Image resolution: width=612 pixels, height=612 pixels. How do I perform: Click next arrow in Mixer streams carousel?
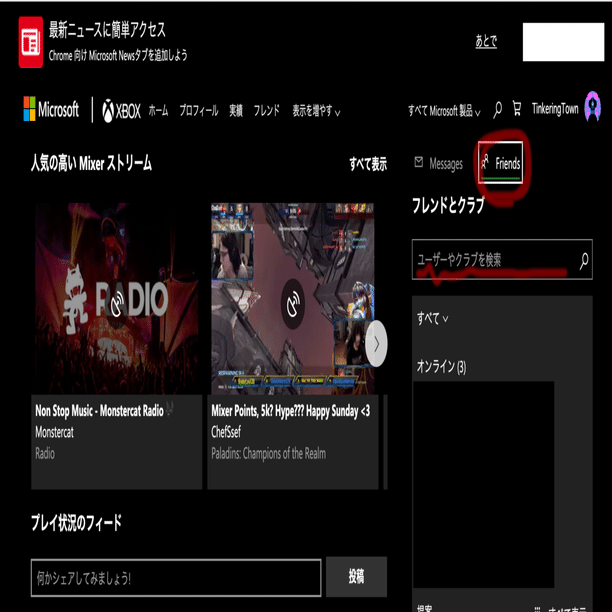point(376,344)
